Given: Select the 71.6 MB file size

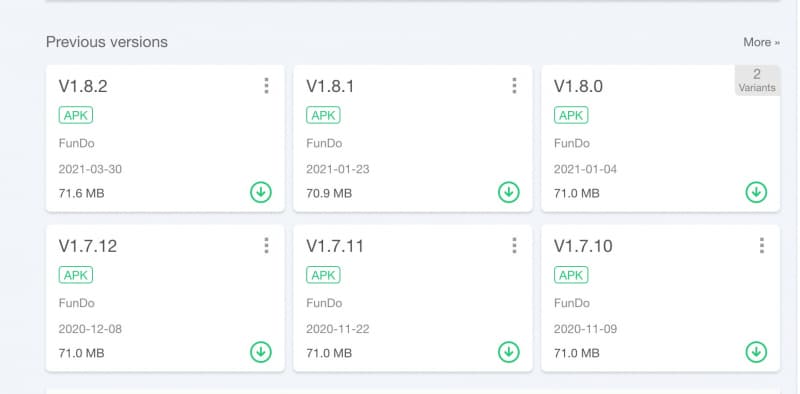Looking at the screenshot, I should pos(82,193).
